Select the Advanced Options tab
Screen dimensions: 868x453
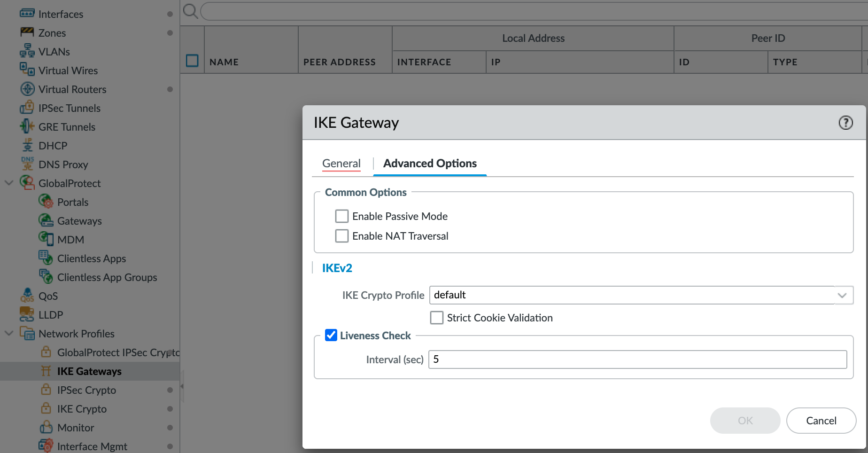pos(430,163)
